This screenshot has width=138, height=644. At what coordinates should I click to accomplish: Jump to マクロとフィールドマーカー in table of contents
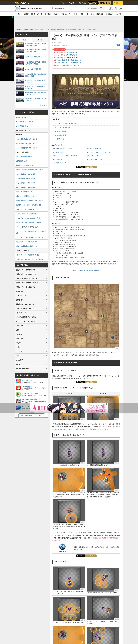tap(67, 124)
